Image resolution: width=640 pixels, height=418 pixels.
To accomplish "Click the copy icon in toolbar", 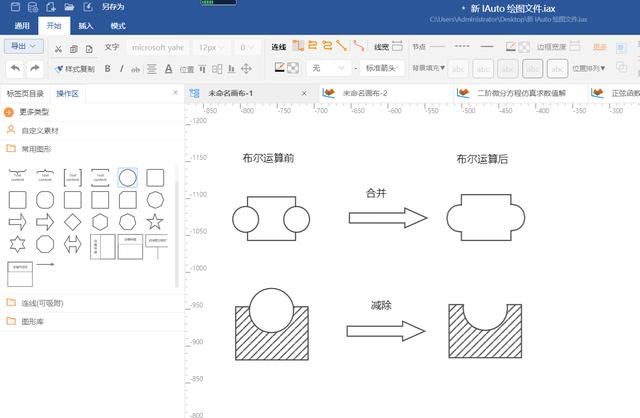I will [x=73, y=49].
